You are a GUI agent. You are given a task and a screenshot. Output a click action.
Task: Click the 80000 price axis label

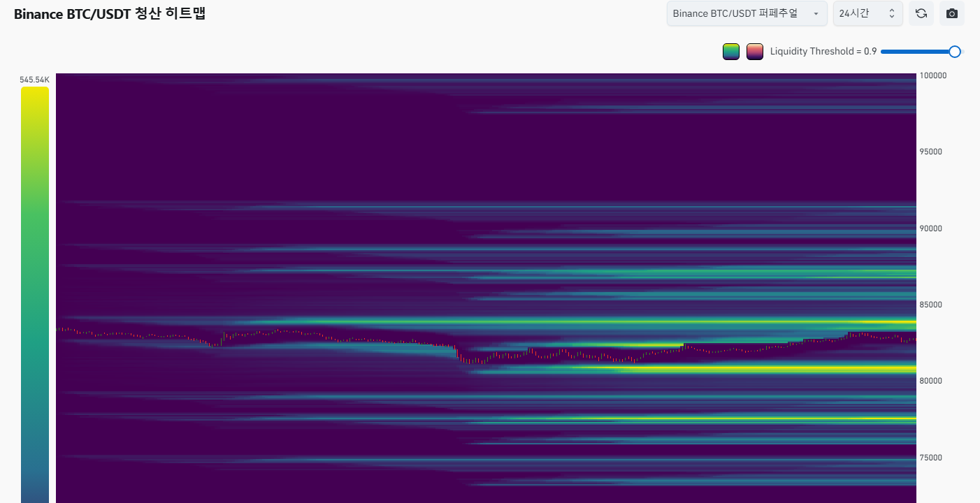[931, 381]
